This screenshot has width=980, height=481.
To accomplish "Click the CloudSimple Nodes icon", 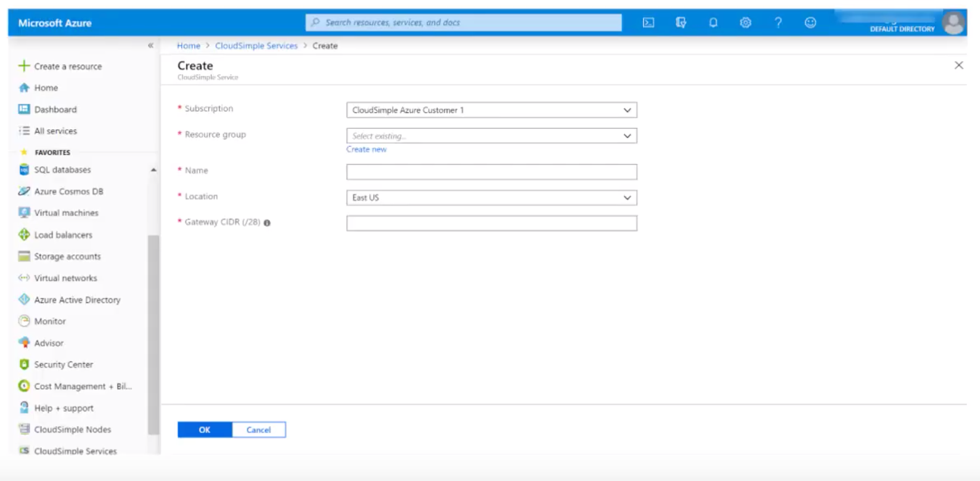I will pos(24,429).
